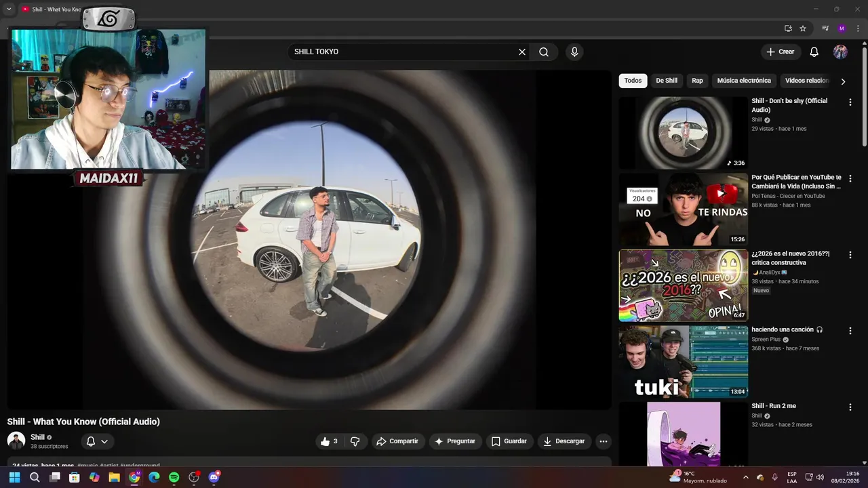This screenshot has height=488, width=868.
Task: Show hidden system tray icons
Action: tap(746, 477)
